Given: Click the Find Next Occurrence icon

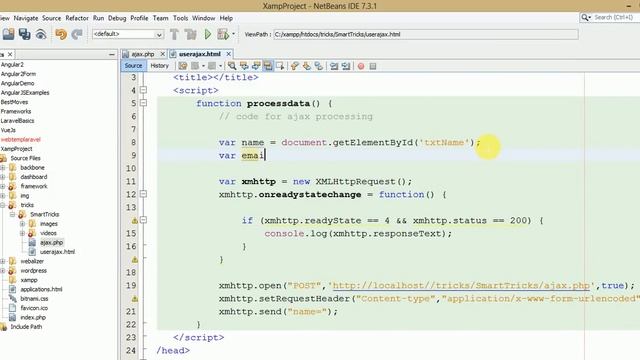Looking at the screenshot, I should click(256, 66).
